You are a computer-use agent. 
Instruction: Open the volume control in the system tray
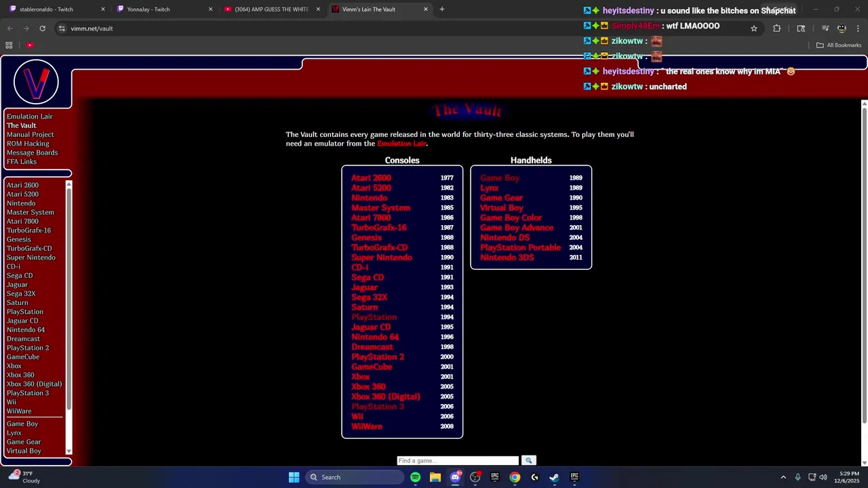(823, 477)
